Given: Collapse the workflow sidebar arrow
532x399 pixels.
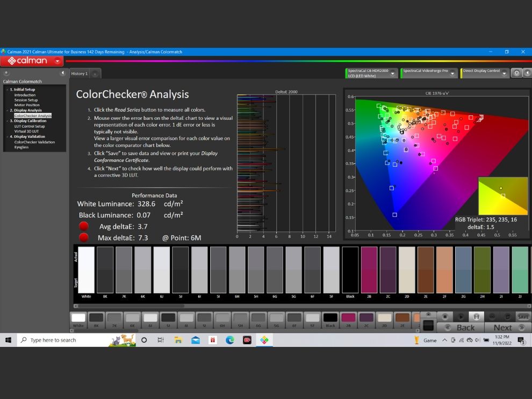Looking at the screenshot, I should pos(62,73).
